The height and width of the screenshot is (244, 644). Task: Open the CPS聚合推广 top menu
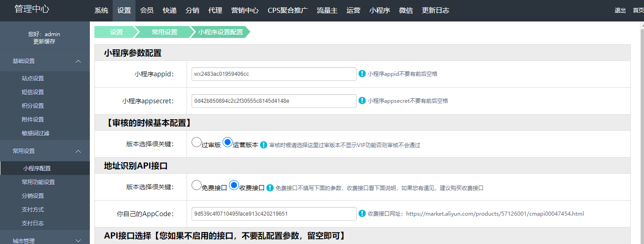pos(287,11)
